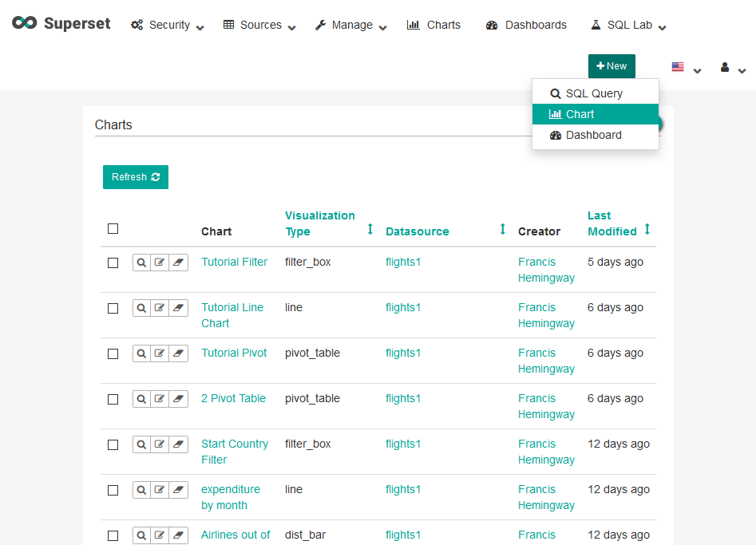This screenshot has width=756, height=545.
Task: Sort by Visualization Type arrow icon
Action: click(370, 230)
